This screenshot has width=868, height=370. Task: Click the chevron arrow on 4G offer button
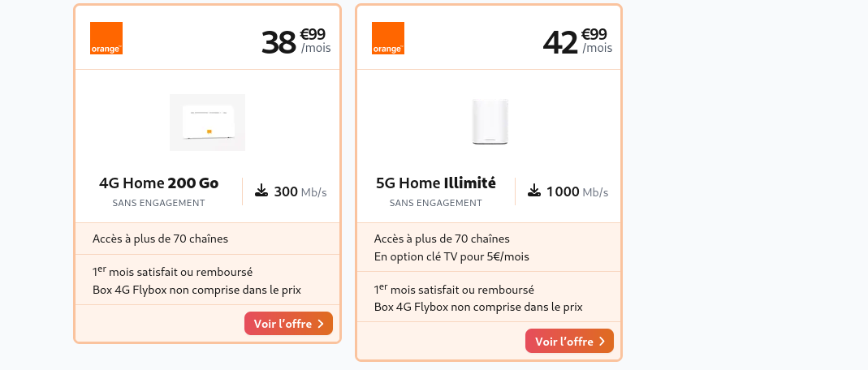321,324
